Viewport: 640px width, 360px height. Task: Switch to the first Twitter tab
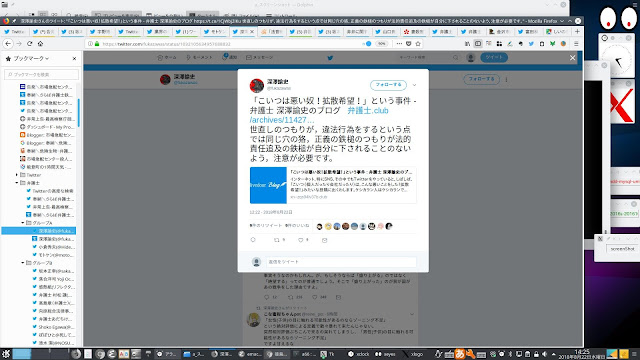[x=15, y=31]
